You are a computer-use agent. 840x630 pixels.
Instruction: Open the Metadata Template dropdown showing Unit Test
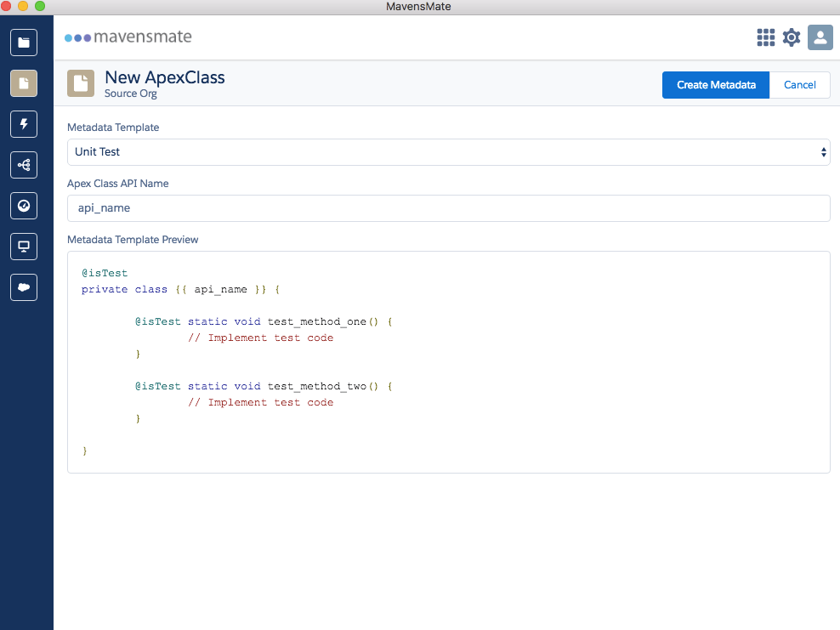click(448, 152)
